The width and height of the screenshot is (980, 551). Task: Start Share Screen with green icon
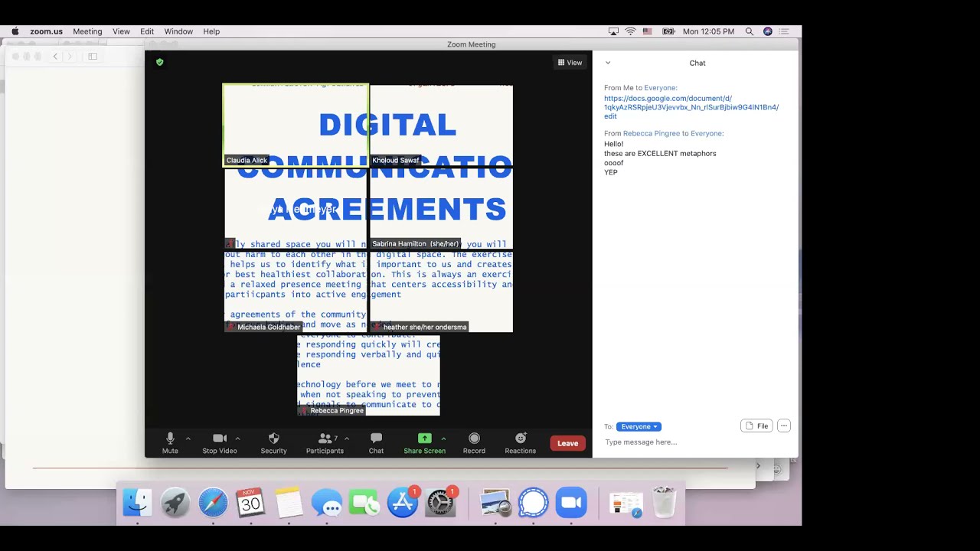point(424,443)
